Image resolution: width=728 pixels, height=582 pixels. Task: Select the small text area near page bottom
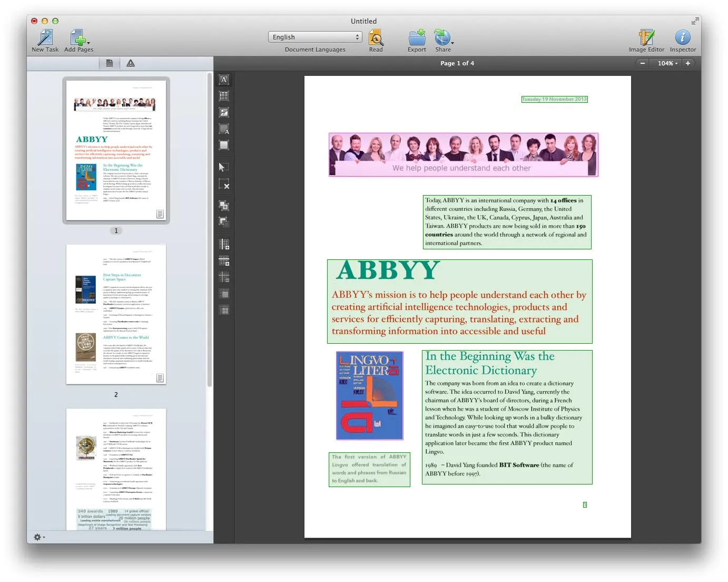[x=585, y=505]
